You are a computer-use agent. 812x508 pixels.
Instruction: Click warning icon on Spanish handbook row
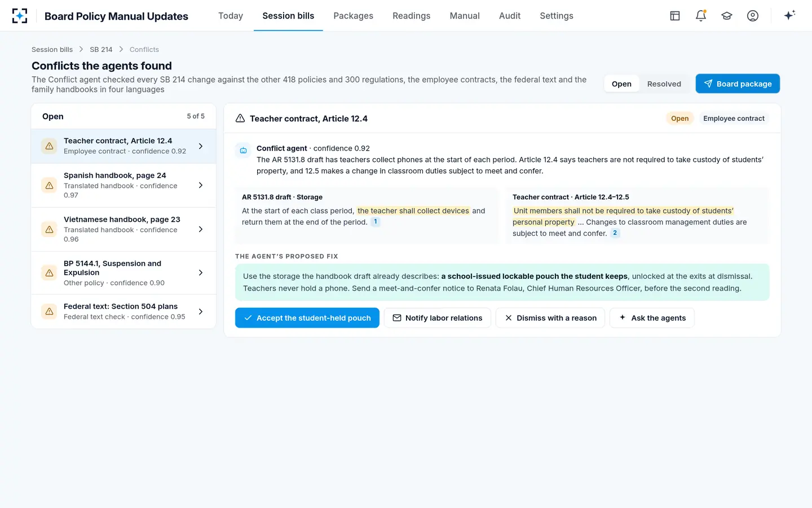(49, 185)
